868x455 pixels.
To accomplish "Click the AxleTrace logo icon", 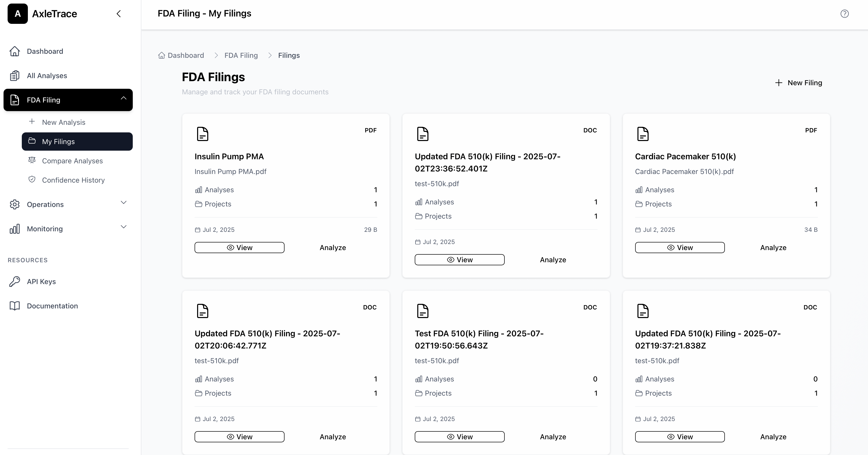I will coord(17,14).
